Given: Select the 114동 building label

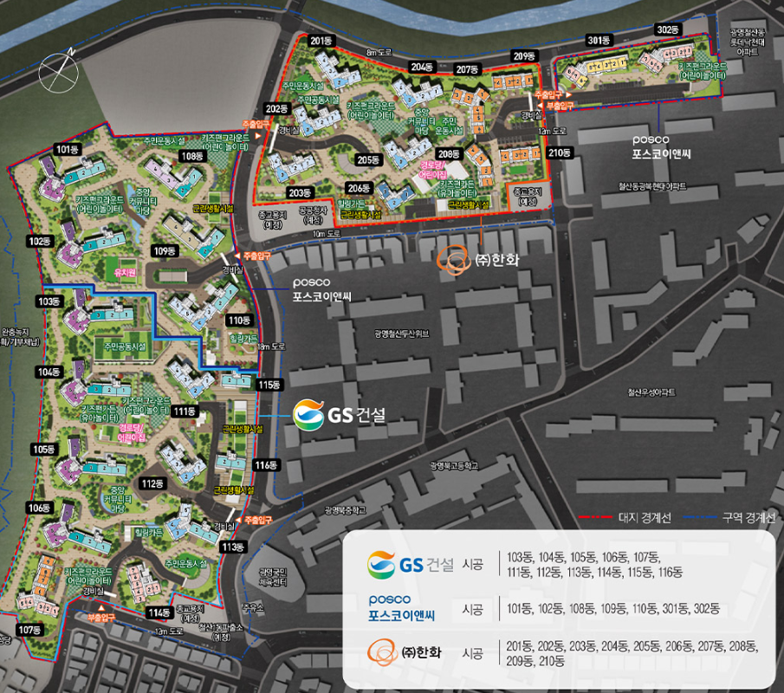Looking at the screenshot, I should 159,612.
